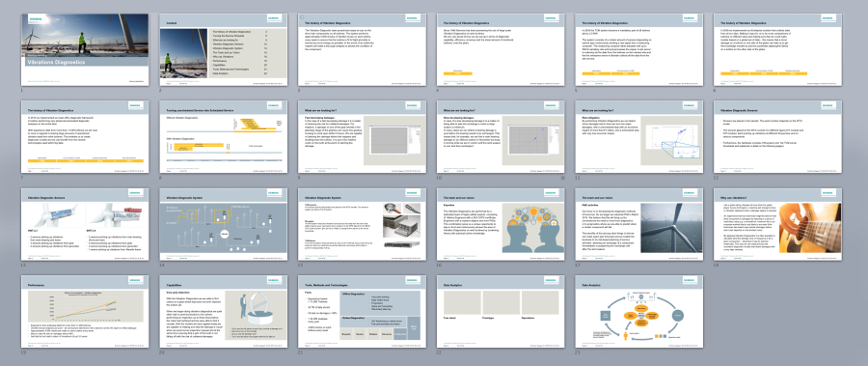Select slide 10 Slow developing damages thumbnail
Image resolution: width=868 pixels, height=366 pixels.
pyautogui.click(x=500, y=137)
